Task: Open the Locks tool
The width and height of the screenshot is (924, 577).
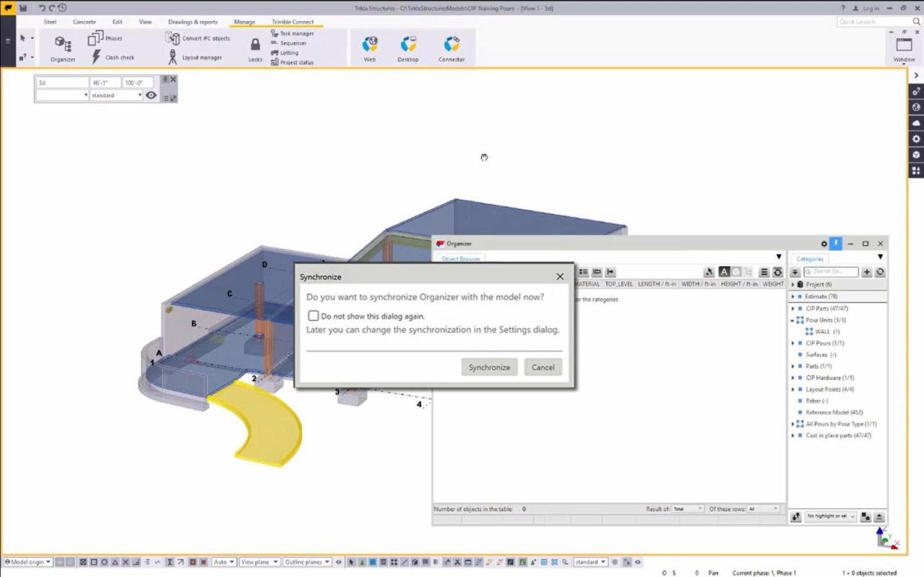Action: coord(255,50)
